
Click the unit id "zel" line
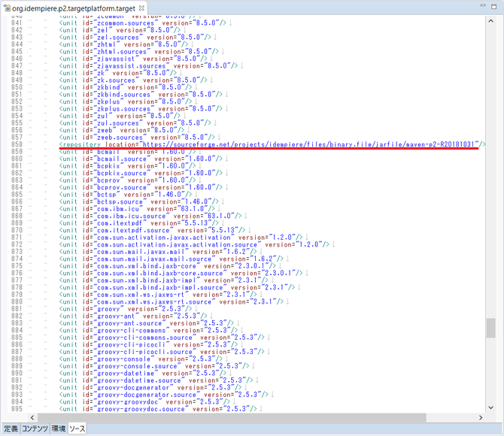(x=120, y=30)
